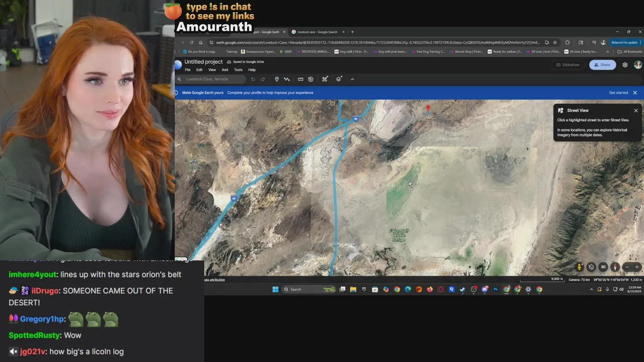Open the taskbar clock and date
Screen dimensions: 644x362
click(634, 289)
